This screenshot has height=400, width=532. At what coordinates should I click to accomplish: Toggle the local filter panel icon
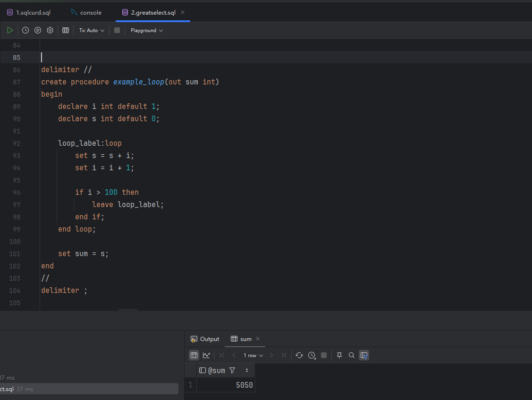pyautogui.click(x=364, y=355)
